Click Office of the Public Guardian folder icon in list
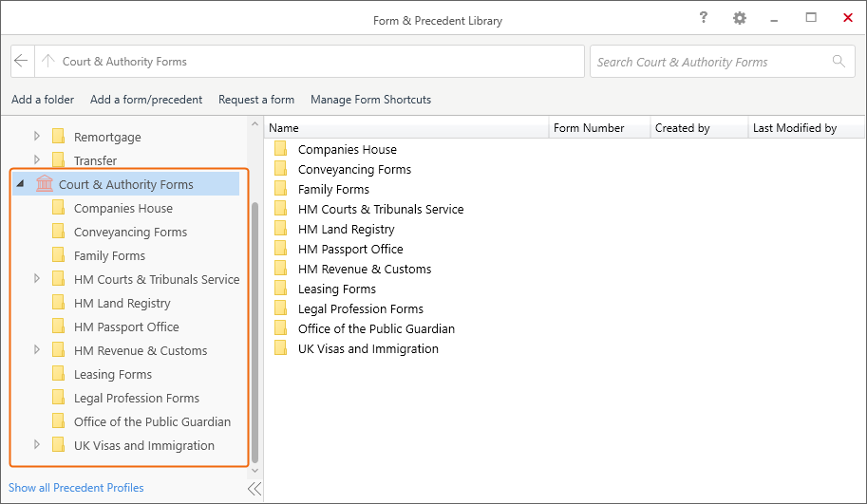Screen dimensions: 867x504 click(x=281, y=327)
